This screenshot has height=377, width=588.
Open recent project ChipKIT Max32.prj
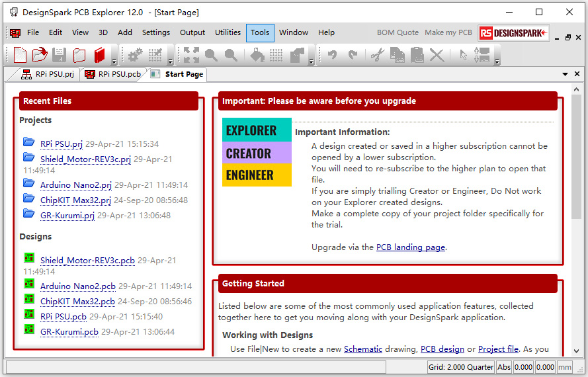[75, 200]
